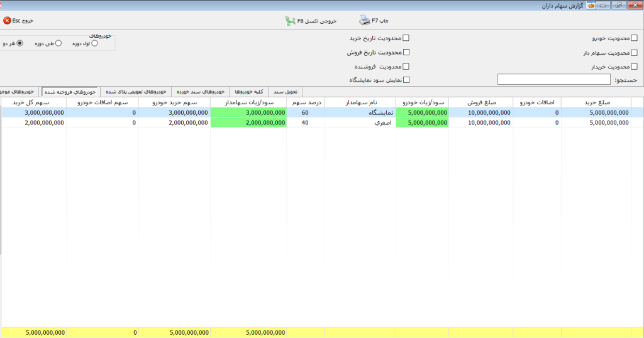Select the هر دو radio option
The height and width of the screenshot is (338, 644).
coord(19,43)
